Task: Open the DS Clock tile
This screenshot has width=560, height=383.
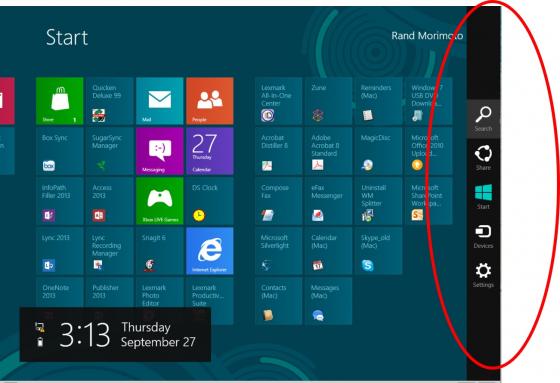Action: [210, 201]
